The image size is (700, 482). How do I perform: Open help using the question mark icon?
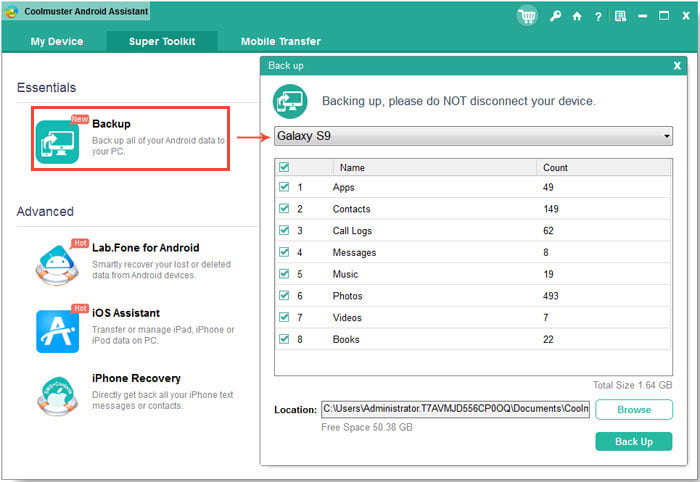point(598,16)
